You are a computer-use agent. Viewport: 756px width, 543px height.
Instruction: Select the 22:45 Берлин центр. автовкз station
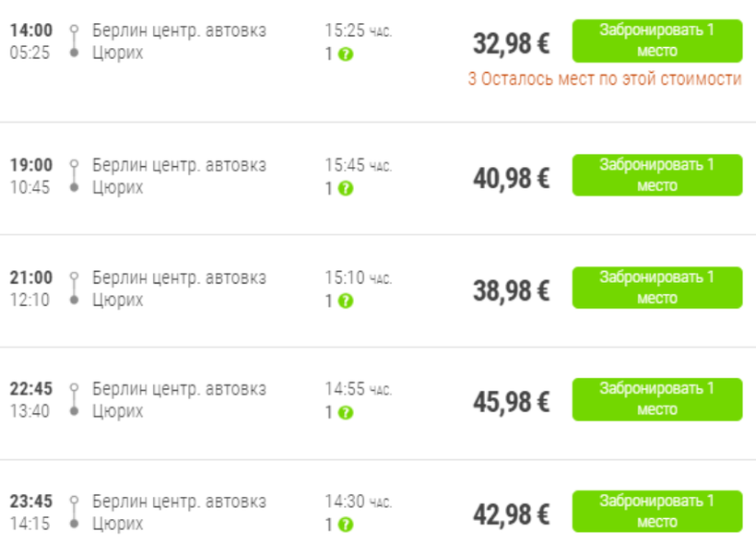[179, 389]
